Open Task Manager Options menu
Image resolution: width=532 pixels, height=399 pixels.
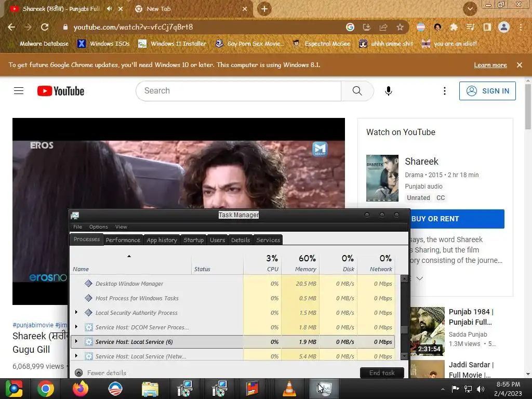pyautogui.click(x=98, y=227)
